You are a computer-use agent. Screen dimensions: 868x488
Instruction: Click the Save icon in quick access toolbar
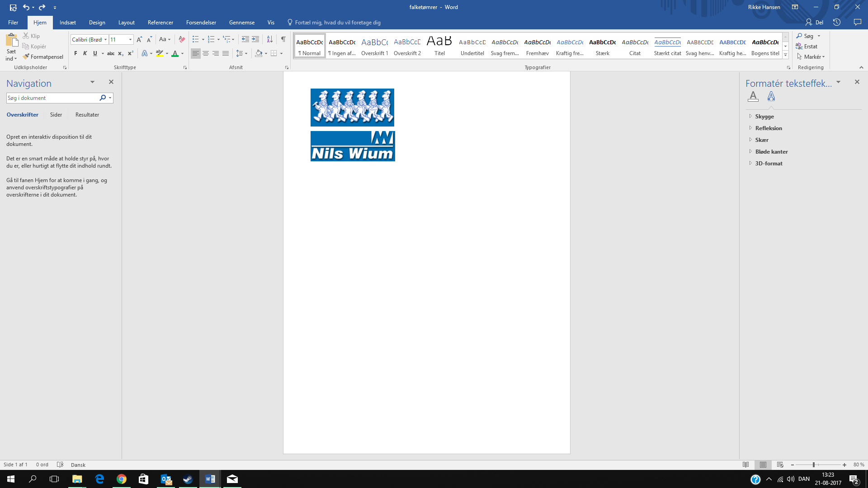13,7
